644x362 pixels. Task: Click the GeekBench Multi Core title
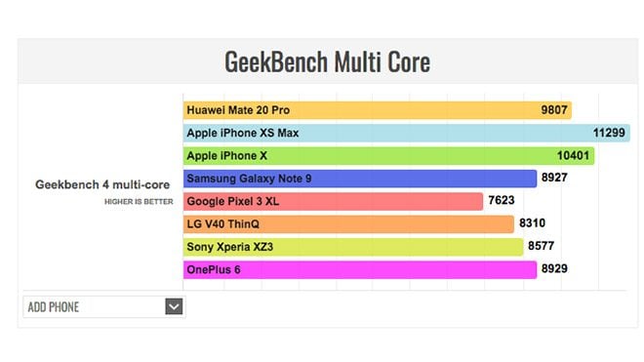[327, 62]
